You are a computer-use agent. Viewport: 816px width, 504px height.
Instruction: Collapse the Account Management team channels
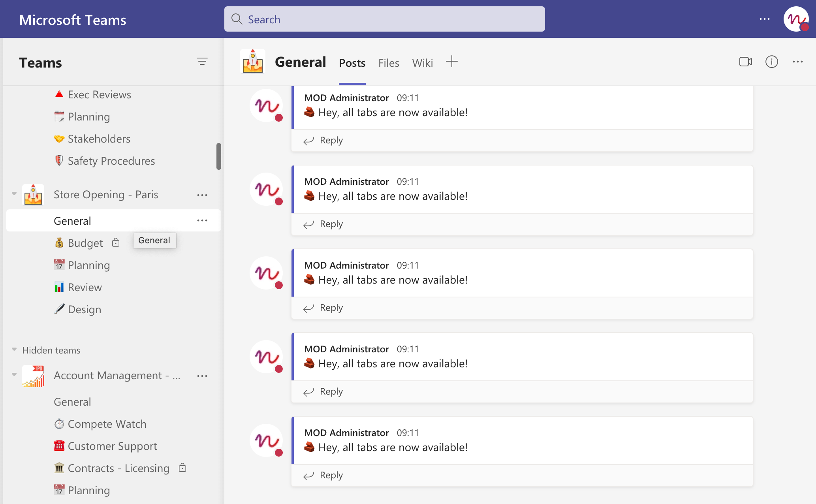click(14, 374)
